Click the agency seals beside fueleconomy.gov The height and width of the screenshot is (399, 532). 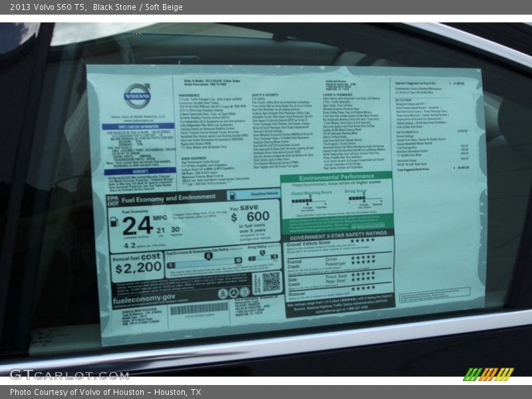tap(233, 293)
